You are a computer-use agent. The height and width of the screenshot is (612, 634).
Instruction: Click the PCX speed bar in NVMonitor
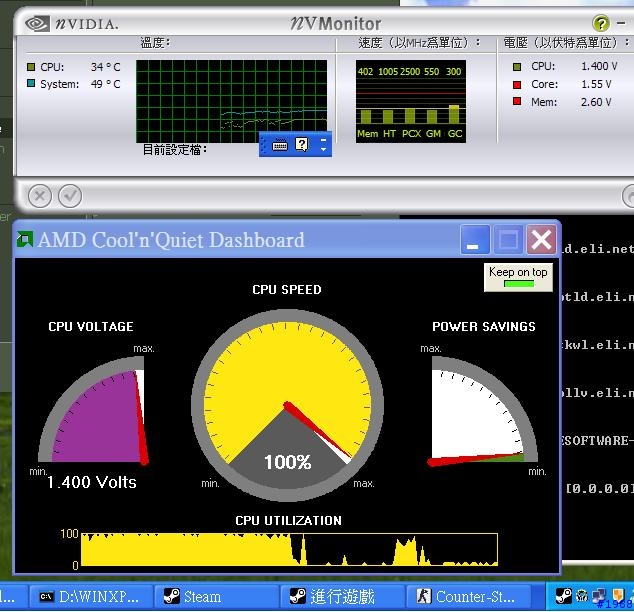click(x=410, y=116)
